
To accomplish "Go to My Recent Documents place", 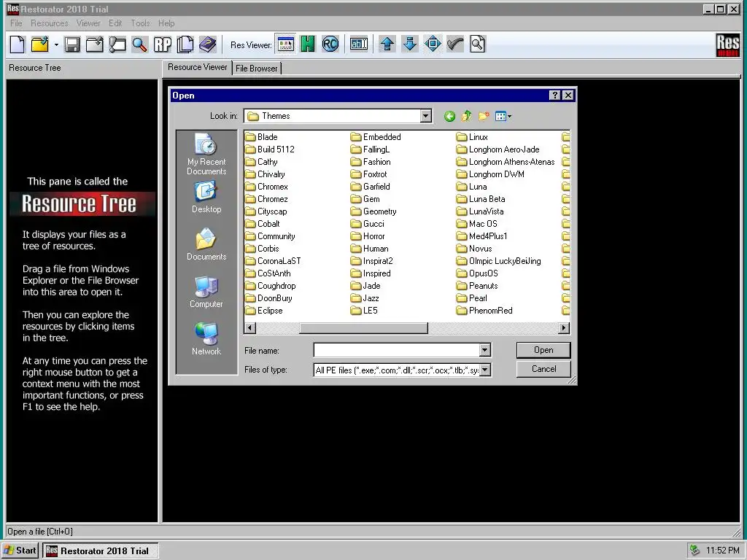I will [206, 154].
